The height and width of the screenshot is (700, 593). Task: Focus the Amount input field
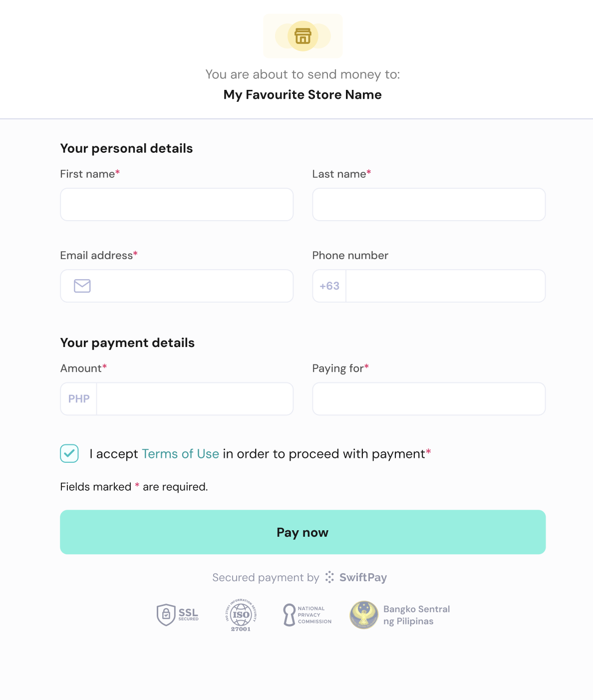[195, 398]
